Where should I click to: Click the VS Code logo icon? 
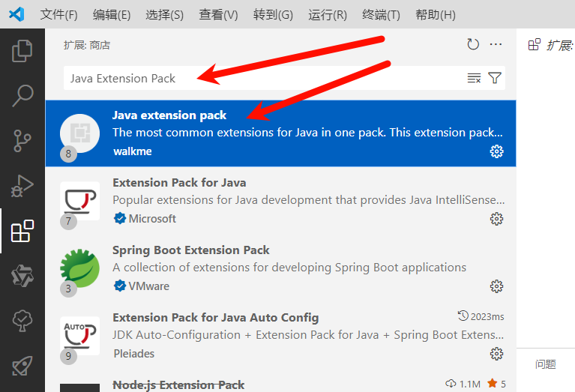pos(16,15)
